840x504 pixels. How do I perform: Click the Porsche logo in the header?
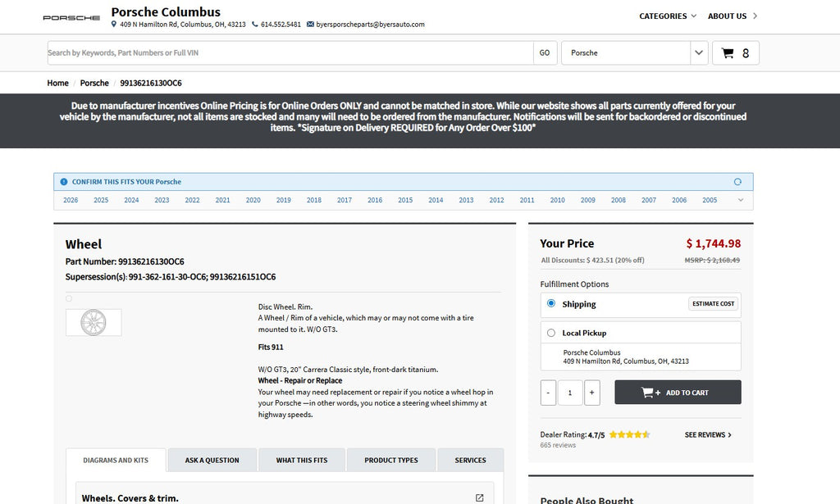(x=71, y=17)
